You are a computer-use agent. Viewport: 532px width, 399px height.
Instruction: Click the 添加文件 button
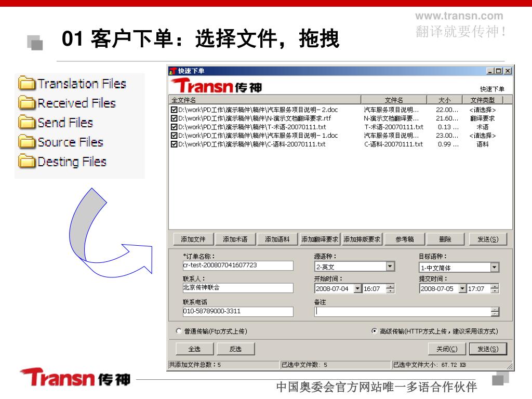(193, 239)
